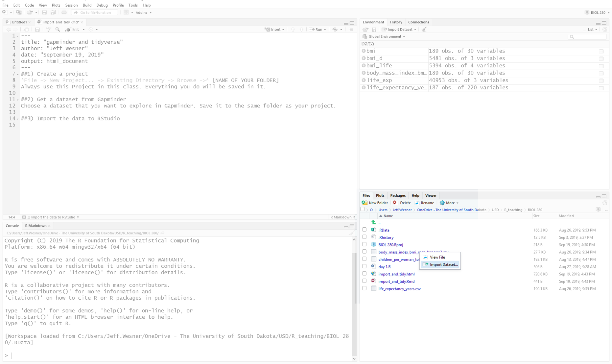Click the Insert chunk button
Screen dimensions: 612x364
tap(275, 30)
